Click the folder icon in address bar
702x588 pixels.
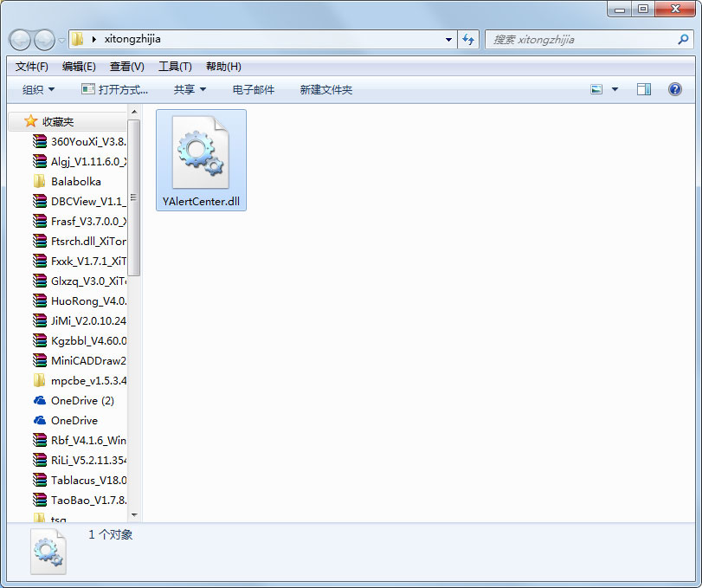pos(77,39)
